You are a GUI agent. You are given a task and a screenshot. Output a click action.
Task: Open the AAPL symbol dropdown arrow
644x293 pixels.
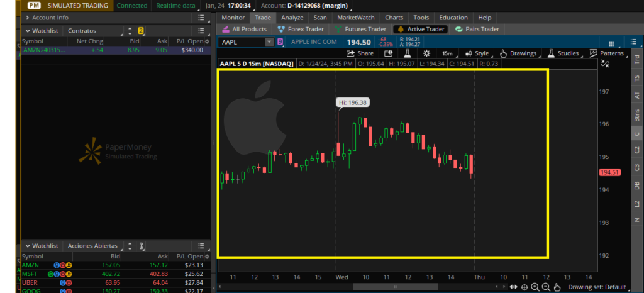click(269, 42)
